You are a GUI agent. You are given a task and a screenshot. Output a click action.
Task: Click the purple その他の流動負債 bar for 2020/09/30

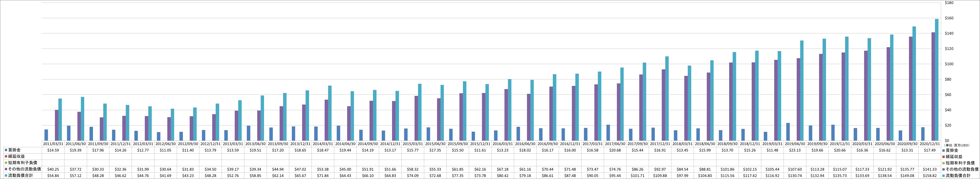tap(911, 89)
